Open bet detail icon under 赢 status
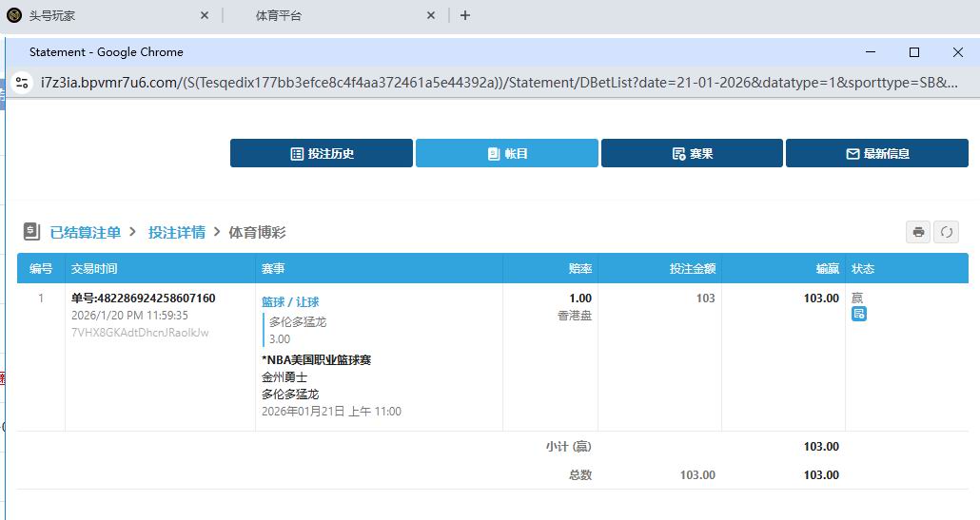 point(858,314)
